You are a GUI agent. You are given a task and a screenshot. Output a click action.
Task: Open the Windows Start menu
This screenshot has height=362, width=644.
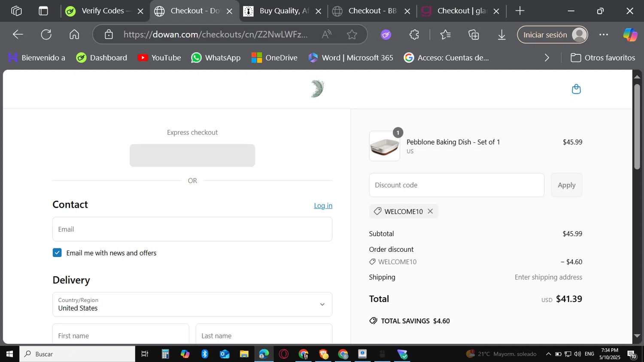point(9,354)
